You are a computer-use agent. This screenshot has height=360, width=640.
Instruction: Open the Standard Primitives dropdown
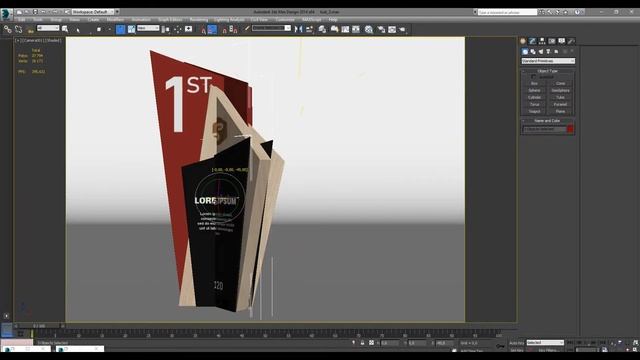(x=548, y=61)
